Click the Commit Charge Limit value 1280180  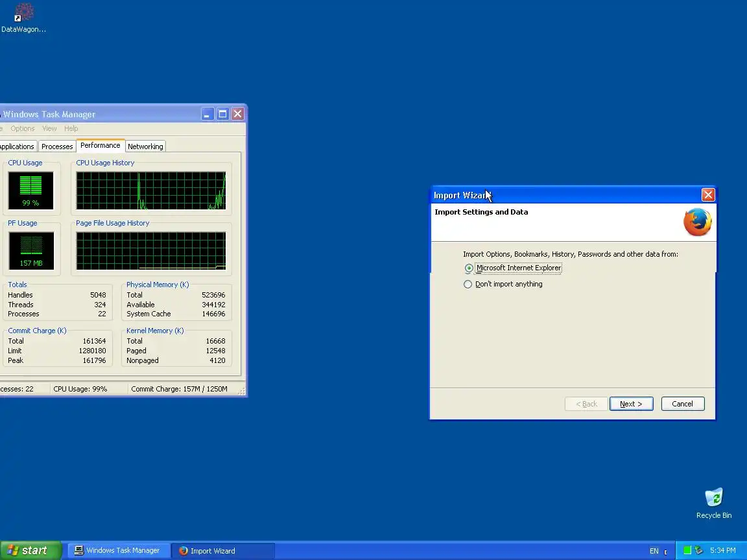[x=93, y=351]
